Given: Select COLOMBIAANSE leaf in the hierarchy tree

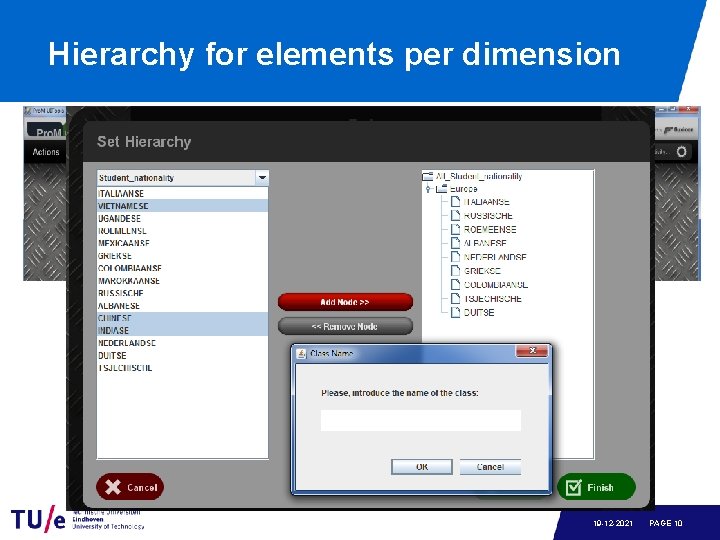Looking at the screenshot, I should [496, 285].
